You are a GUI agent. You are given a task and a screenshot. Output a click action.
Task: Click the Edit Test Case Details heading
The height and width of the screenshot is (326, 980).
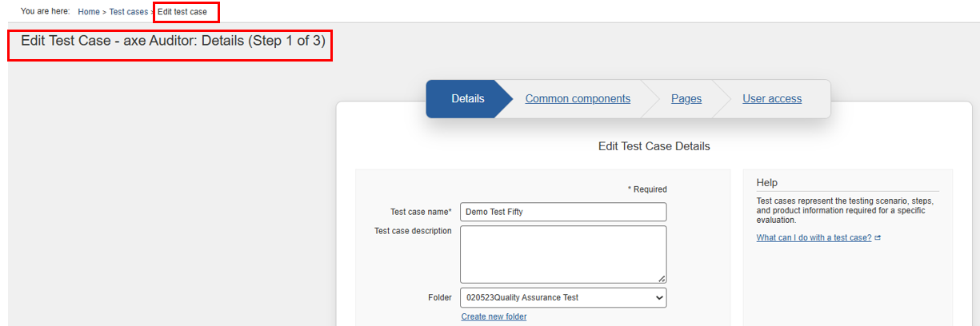654,146
